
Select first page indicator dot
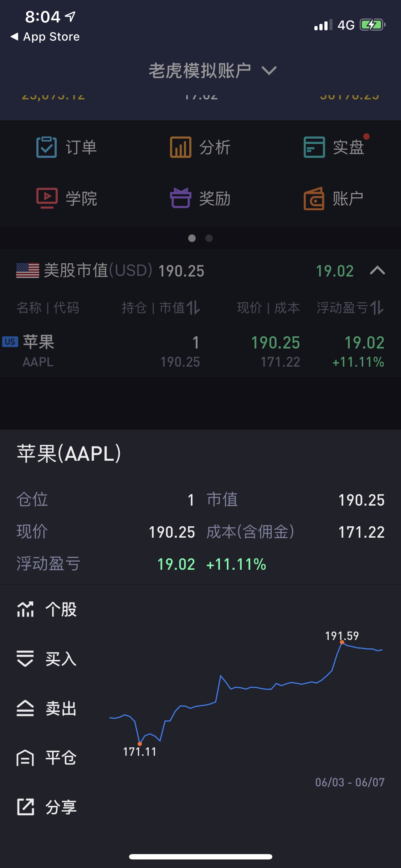[x=192, y=238]
